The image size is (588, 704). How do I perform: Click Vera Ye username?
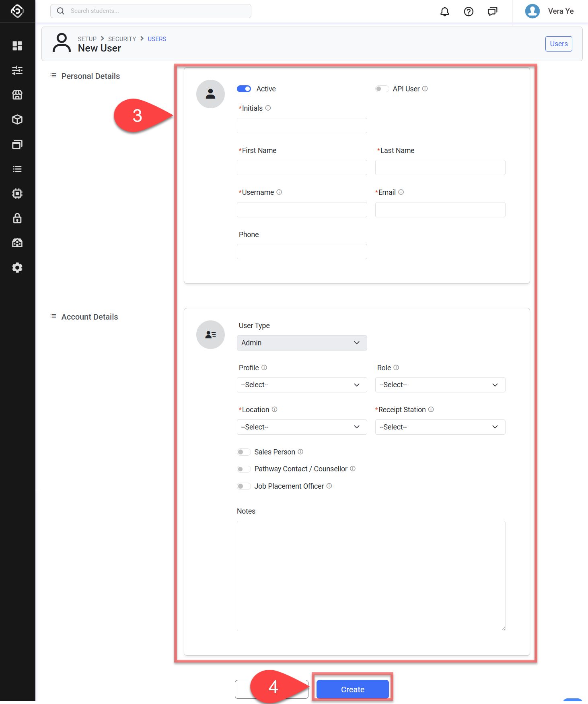[561, 11]
